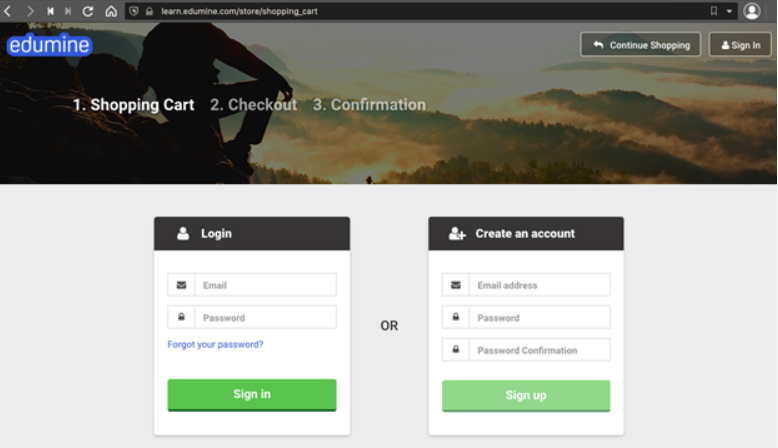
Task: Open the browser home icon
Action: click(111, 11)
